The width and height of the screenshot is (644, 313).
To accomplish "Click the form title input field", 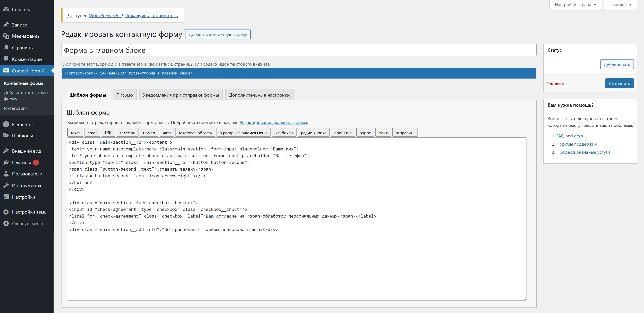I will point(299,50).
